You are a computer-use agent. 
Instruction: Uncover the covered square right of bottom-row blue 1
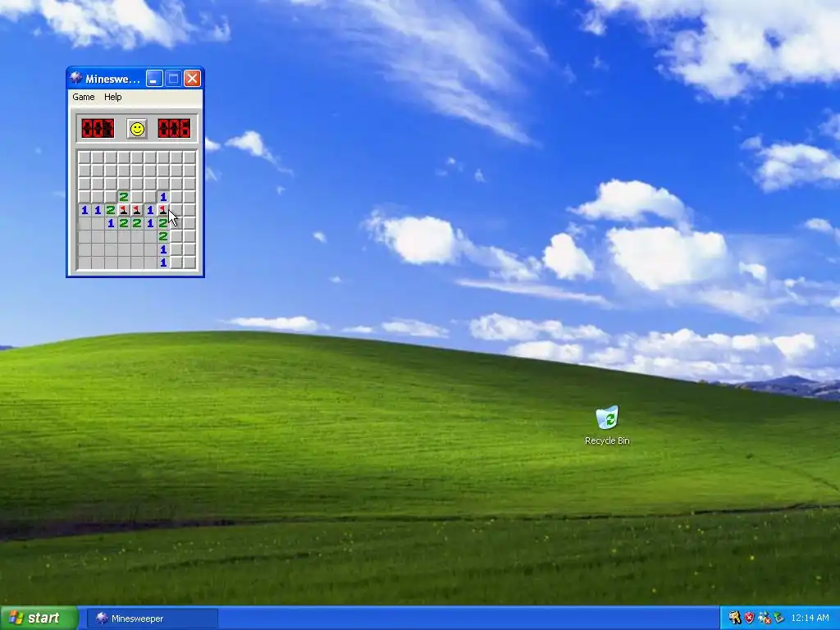[176, 262]
